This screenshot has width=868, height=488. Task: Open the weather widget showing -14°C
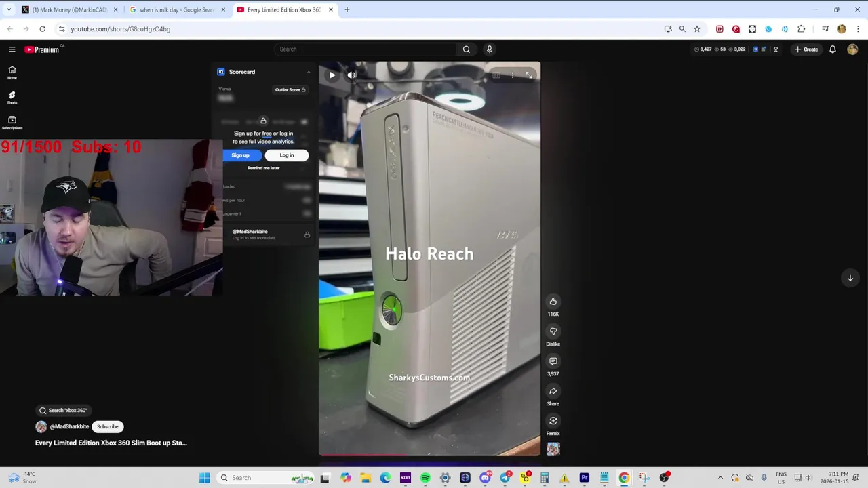click(x=22, y=478)
